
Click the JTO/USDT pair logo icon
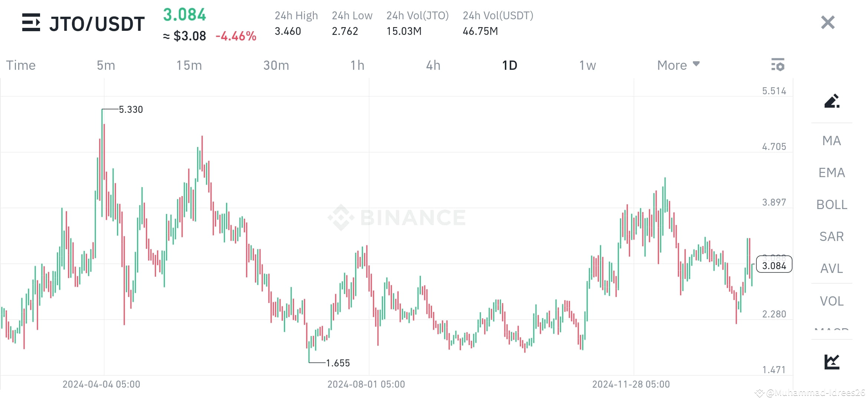pos(32,23)
